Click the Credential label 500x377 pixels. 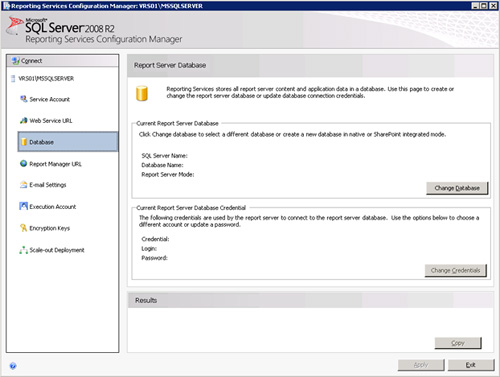[155, 239]
